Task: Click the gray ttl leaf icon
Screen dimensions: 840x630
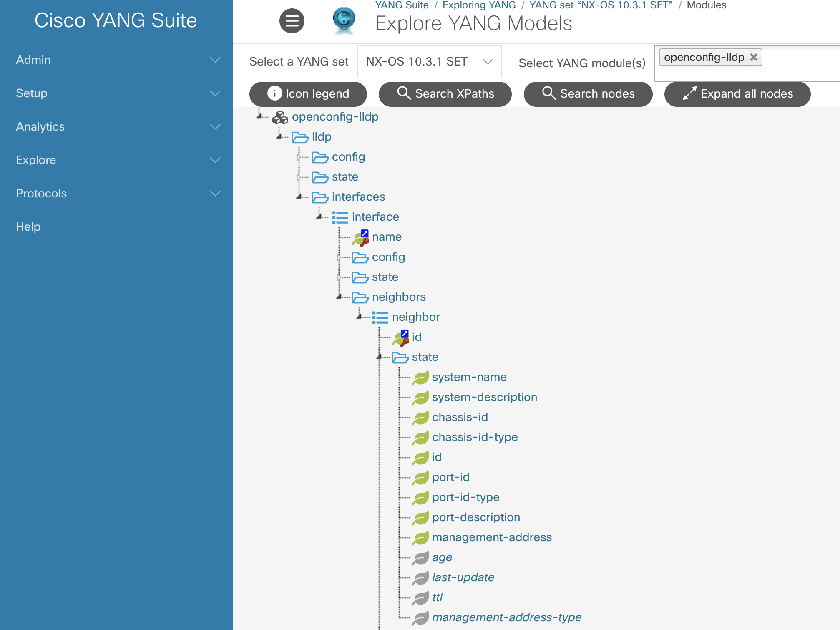Action: (x=420, y=598)
